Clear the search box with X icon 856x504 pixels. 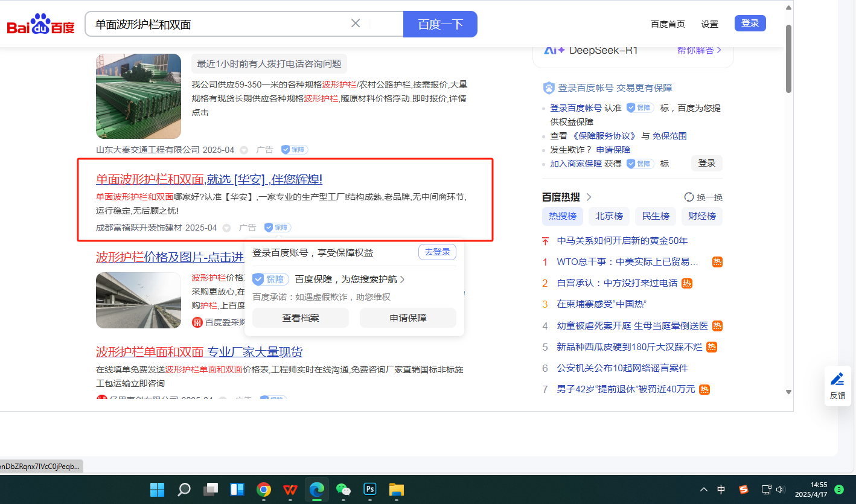click(356, 24)
